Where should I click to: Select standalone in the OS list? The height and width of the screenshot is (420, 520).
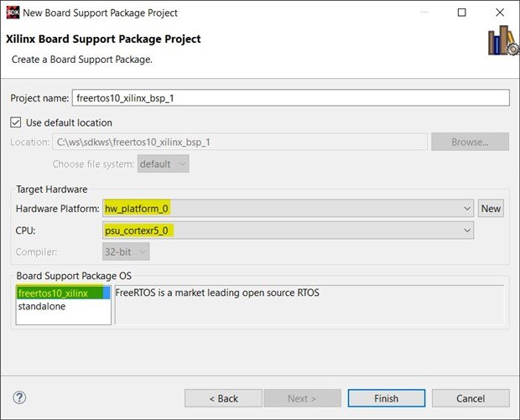[42, 307]
